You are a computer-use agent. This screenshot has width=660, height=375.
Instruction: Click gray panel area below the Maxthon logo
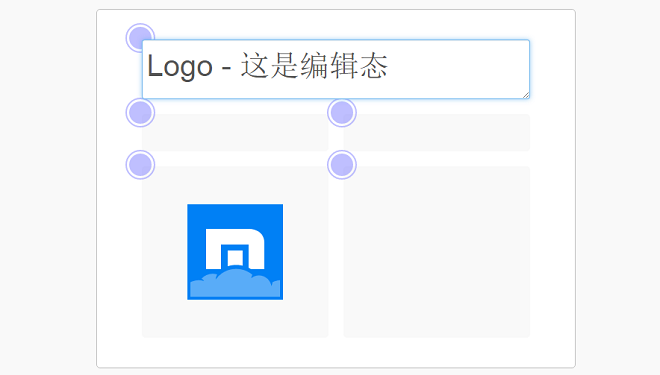click(x=235, y=319)
